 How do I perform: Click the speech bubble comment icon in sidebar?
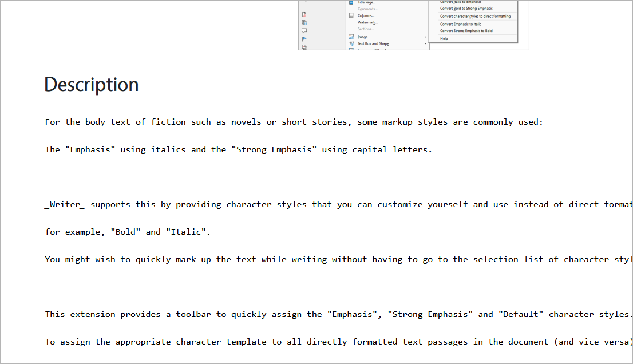pyautogui.click(x=304, y=31)
